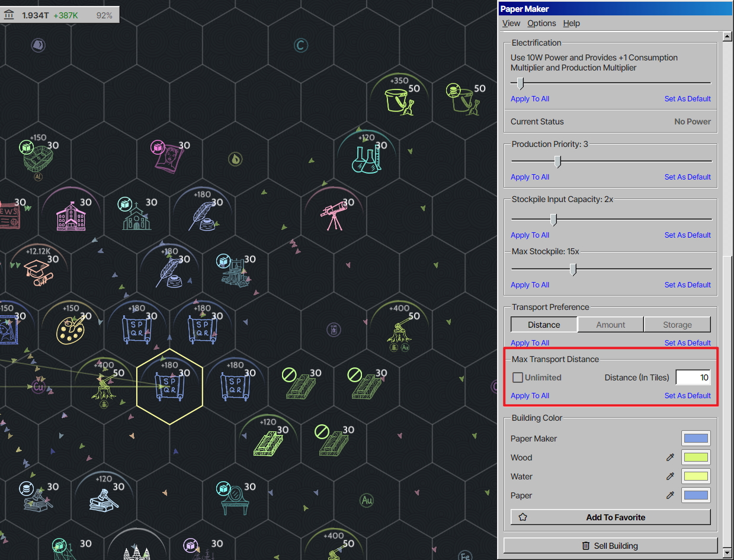Viewport: 734px width, 560px height.
Task: Click the +387K income text
Action: click(x=66, y=15)
